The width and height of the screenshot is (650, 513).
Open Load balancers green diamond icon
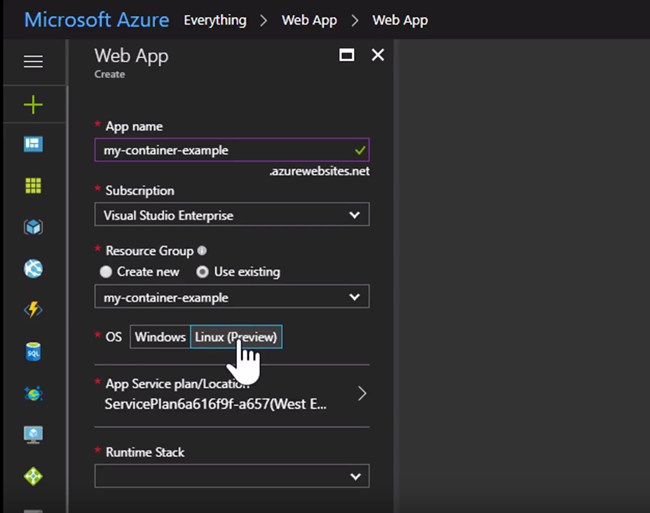[33, 476]
